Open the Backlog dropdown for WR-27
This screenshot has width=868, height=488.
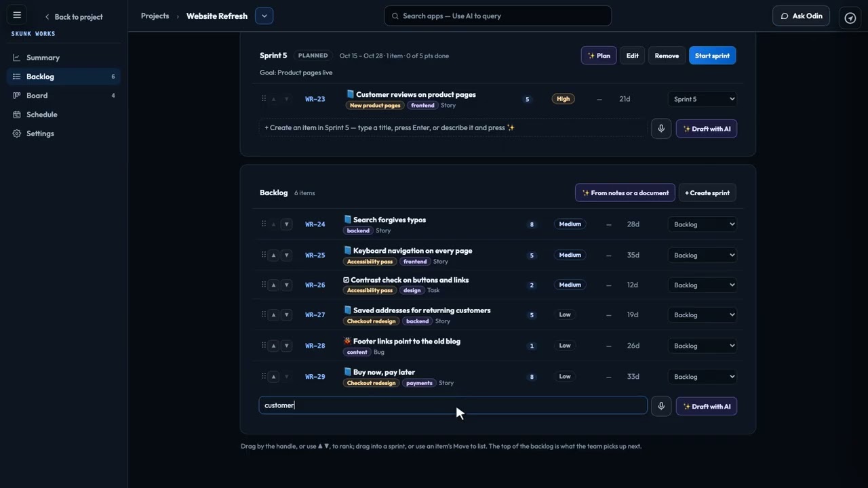point(703,315)
